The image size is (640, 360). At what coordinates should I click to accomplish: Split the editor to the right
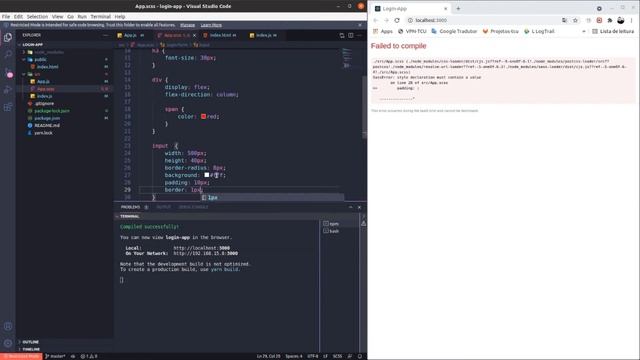(351, 36)
